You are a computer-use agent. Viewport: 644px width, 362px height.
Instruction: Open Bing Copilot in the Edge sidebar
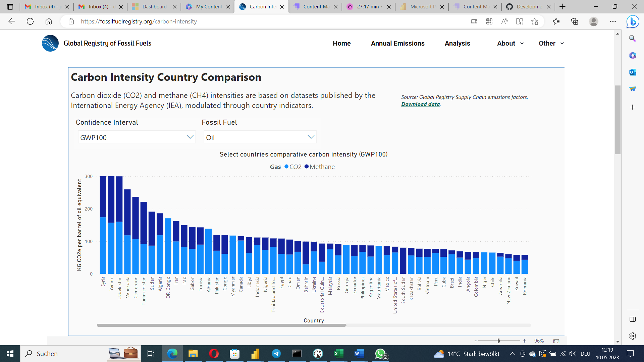[632, 21]
